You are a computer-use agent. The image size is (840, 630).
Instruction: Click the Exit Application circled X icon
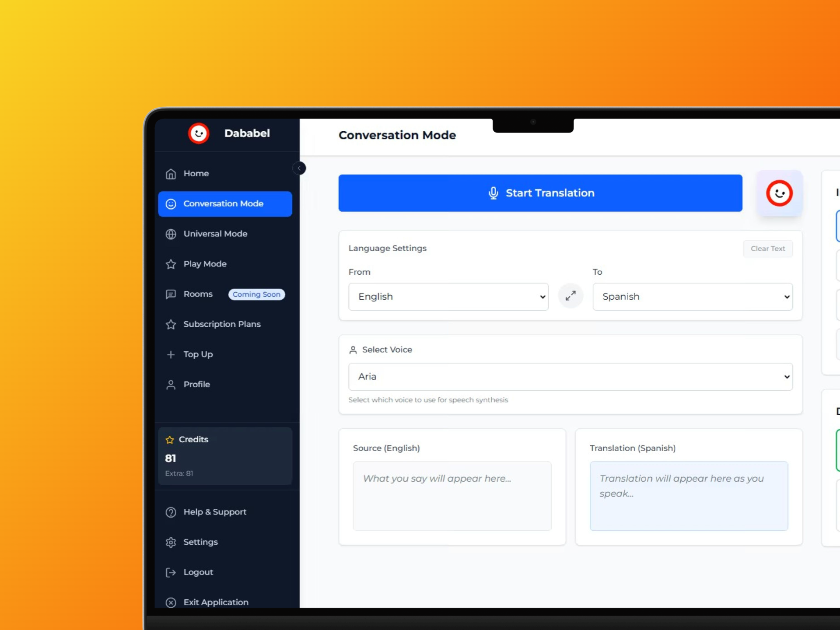171,602
